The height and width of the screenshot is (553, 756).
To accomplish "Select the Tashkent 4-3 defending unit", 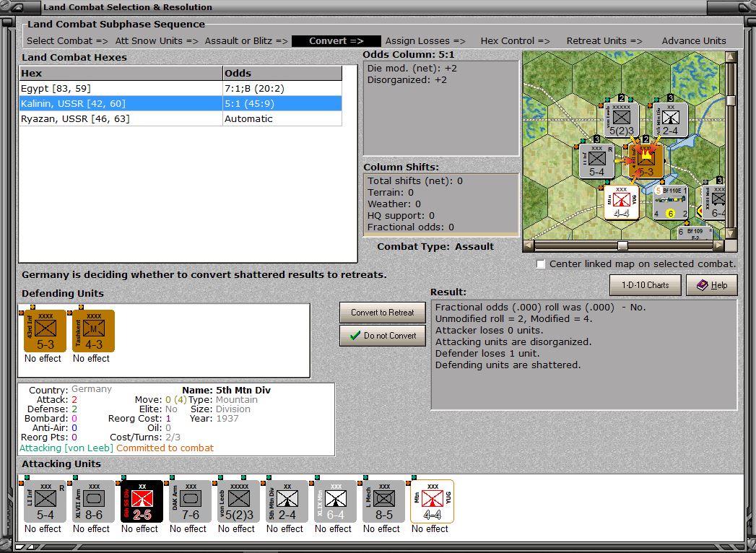I will pos(94,331).
